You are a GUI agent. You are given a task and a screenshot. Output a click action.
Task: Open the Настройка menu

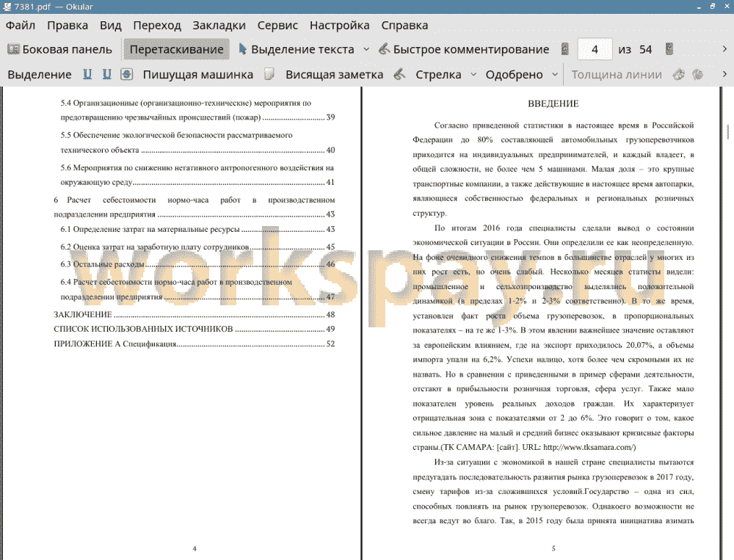tap(339, 25)
